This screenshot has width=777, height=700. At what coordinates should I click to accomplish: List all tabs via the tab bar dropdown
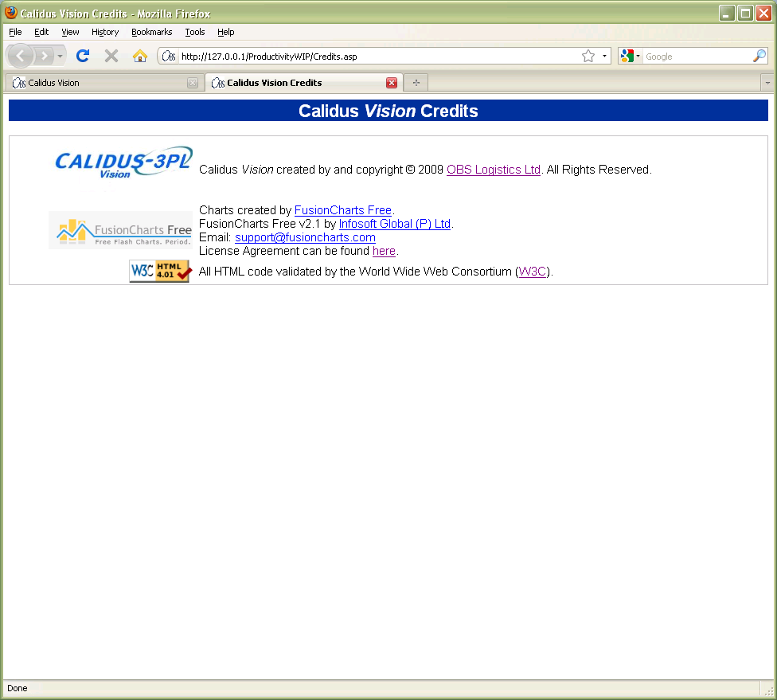[x=767, y=83]
